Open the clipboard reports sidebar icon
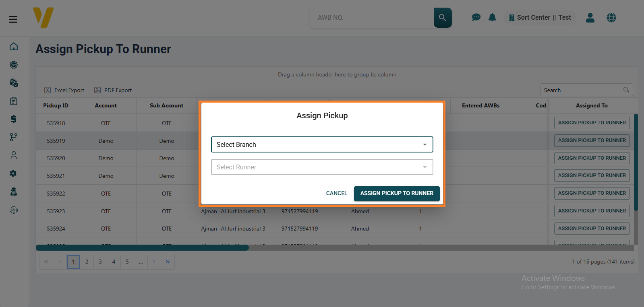The height and width of the screenshot is (307, 644). tap(14, 101)
